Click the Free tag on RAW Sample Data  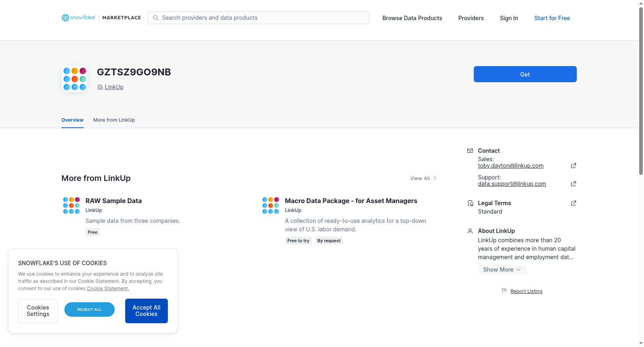pyautogui.click(x=93, y=232)
